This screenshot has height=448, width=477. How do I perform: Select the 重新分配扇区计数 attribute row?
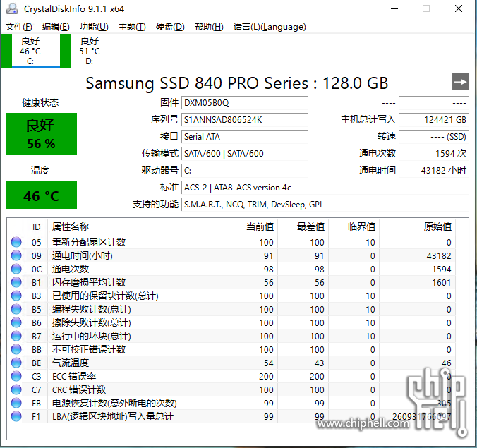(231, 242)
